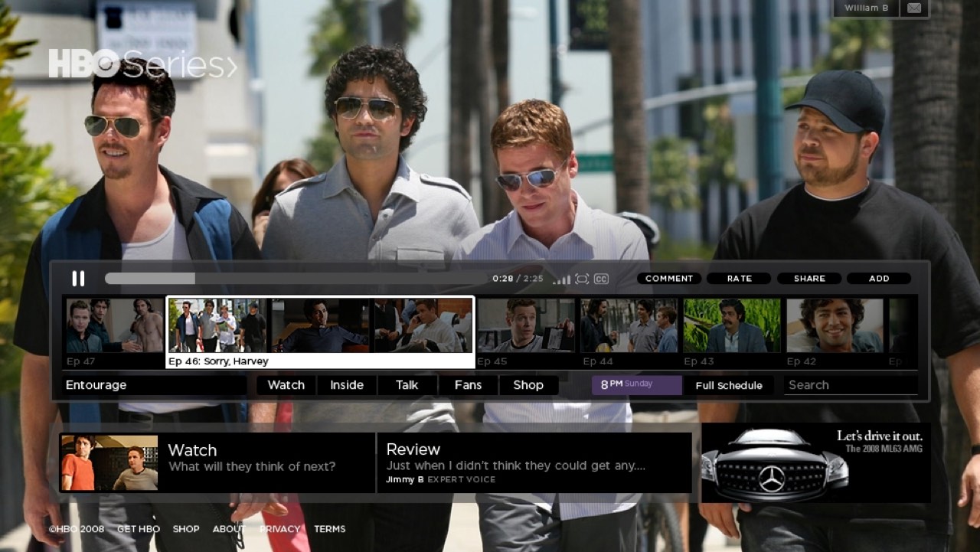Image resolution: width=980 pixels, height=552 pixels.
Task: Select the Ep 46: Sorry, Harvey thumbnail
Action: [x=320, y=332]
